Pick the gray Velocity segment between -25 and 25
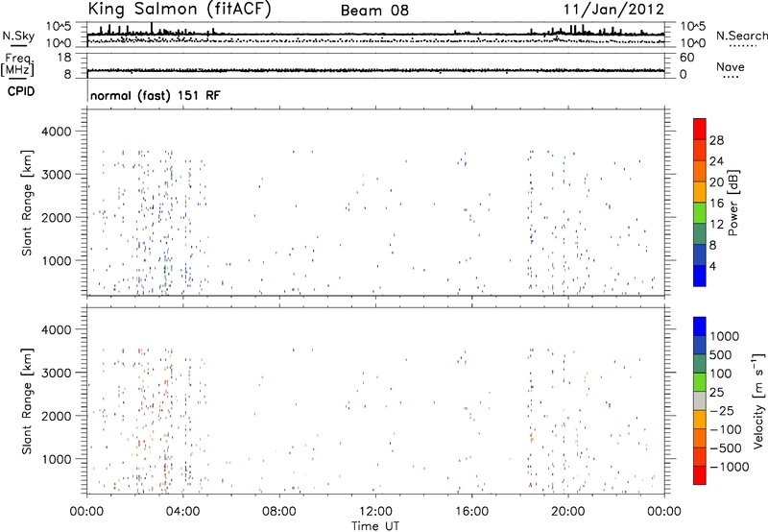This screenshot has height=532, width=768. click(700, 401)
